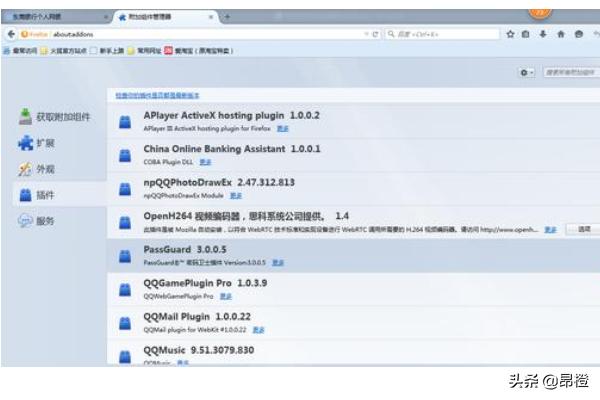This screenshot has height=400, width=600.
Task: Open More link for npQQPhotoDrawEx Module
Action: click(x=236, y=196)
